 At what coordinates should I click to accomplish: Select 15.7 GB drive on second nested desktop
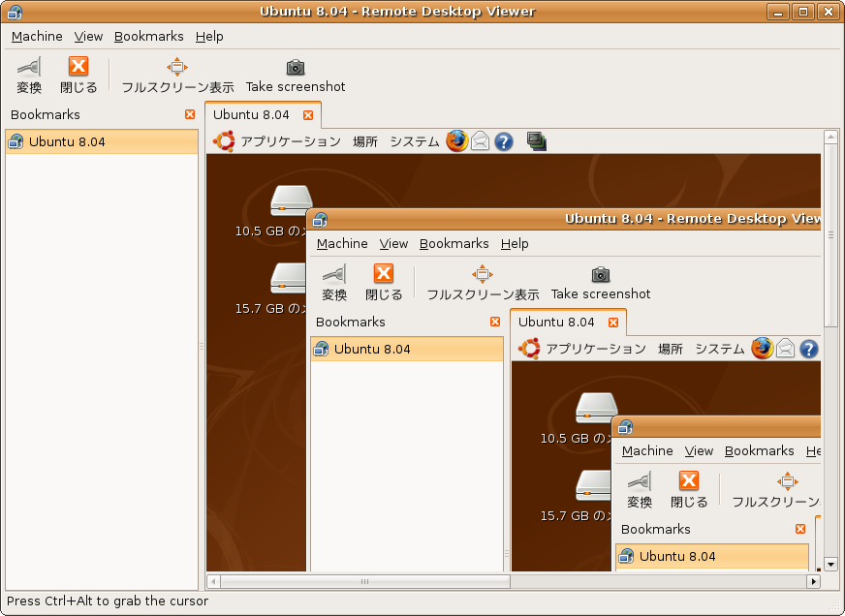[x=593, y=485]
